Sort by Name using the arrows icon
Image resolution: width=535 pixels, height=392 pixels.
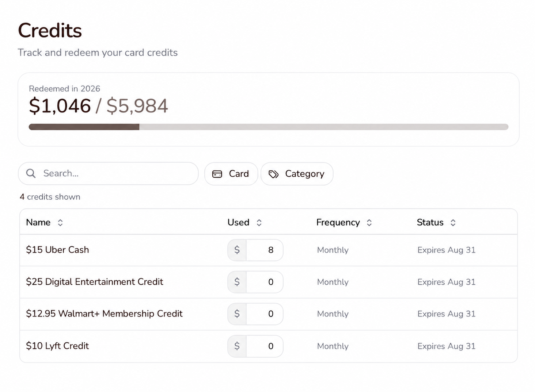[60, 223]
